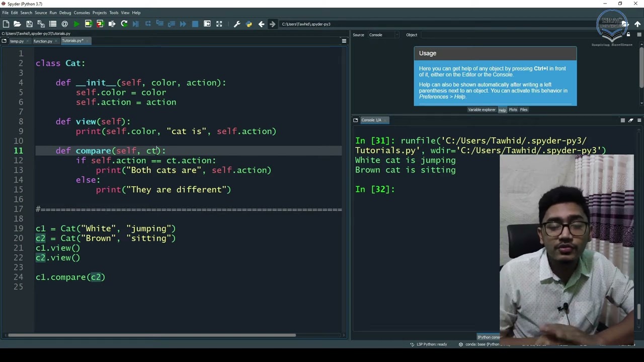The image size is (644, 362).
Task: Click line 24 c1.compare(c2) code
Action: 70,278
